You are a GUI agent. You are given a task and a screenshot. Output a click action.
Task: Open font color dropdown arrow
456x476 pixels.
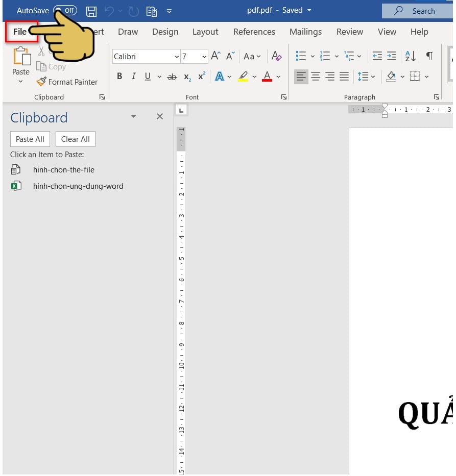278,77
